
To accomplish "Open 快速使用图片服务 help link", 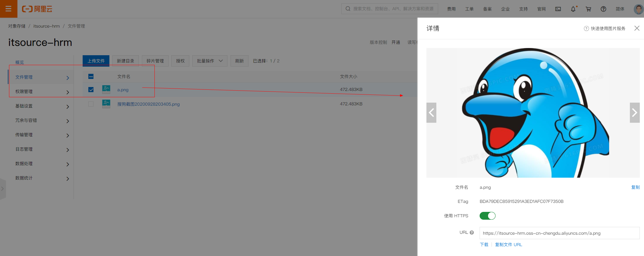I will pos(605,29).
